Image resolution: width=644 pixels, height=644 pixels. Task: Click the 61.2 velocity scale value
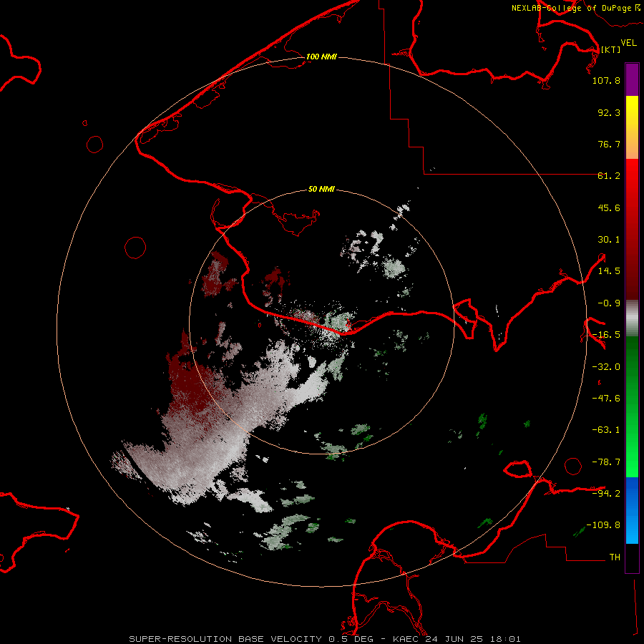coord(609,176)
